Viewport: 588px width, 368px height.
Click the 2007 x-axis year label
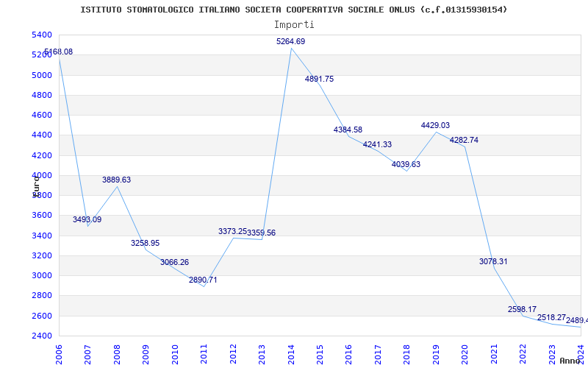87,355
